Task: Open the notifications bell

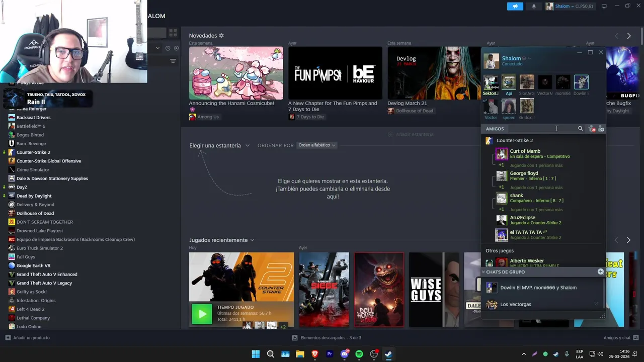Action: point(534,6)
